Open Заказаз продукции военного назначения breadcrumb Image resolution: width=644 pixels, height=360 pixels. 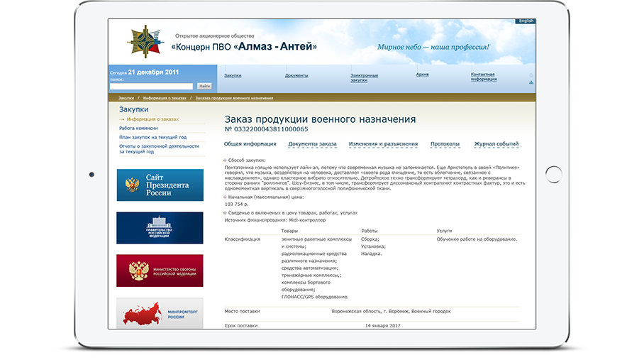pyautogui.click(x=234, y=98)
